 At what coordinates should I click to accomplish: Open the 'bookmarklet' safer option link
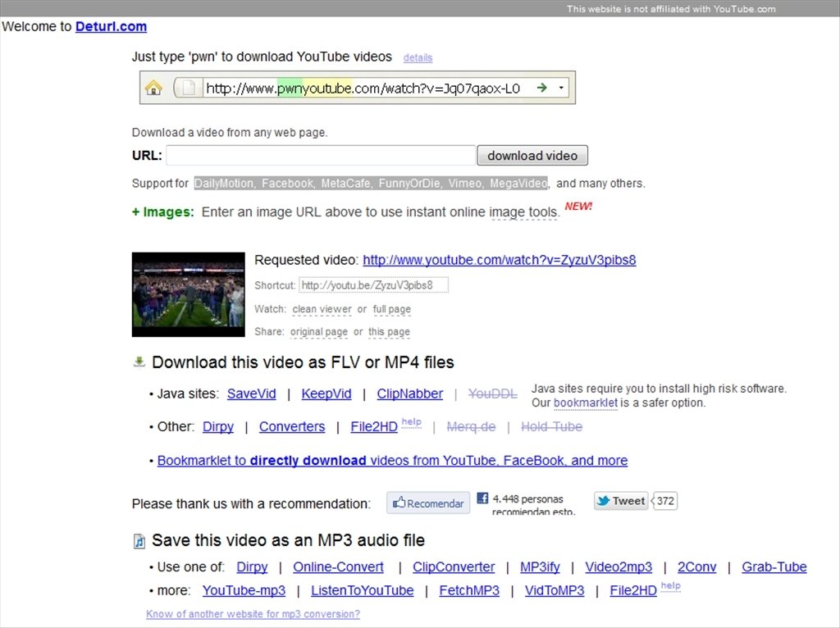pos(586,403)
